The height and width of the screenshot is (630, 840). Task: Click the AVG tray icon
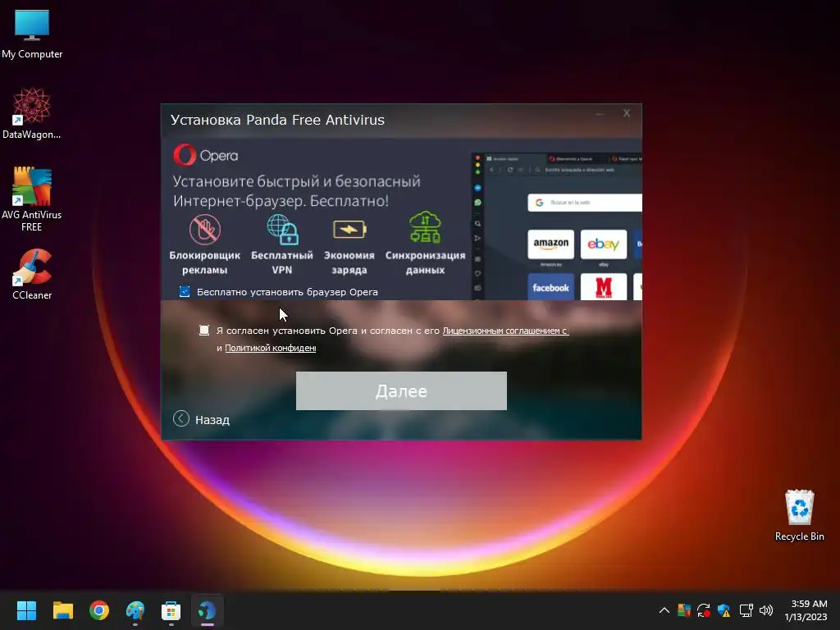(683, 610)
